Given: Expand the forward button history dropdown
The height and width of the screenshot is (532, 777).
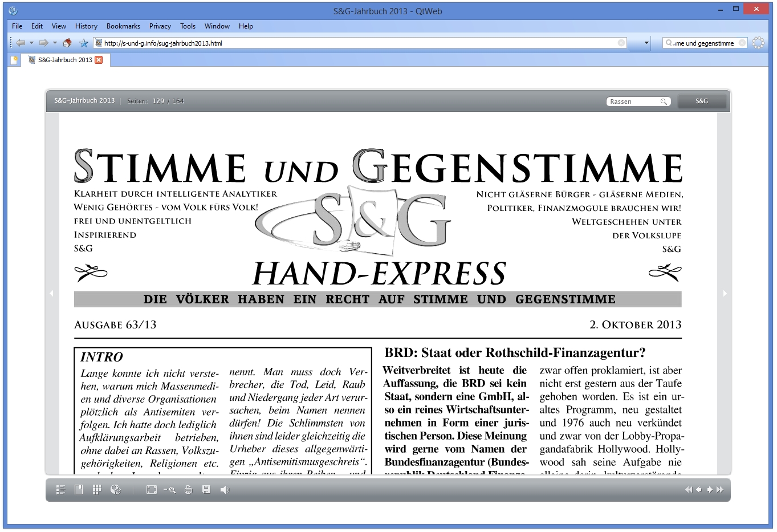Looking at the screenshot, I should coord(55,43).
